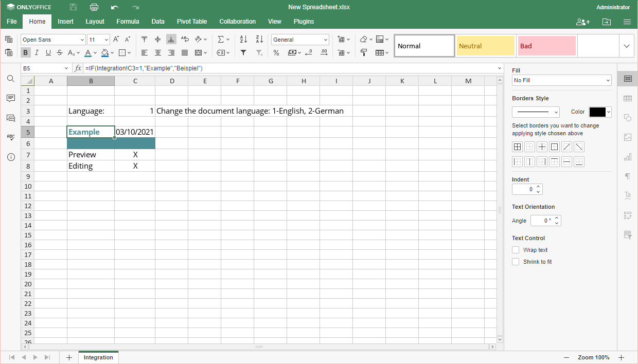The width and height of the screenshot is (638, 364).
Task: Open the font name Open Sans dropdown
Action: coord(53,40)
